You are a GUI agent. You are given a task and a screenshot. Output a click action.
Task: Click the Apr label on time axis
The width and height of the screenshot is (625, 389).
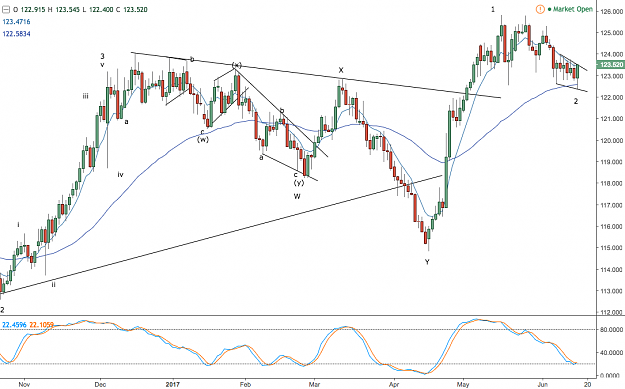(x=394, y=384)
